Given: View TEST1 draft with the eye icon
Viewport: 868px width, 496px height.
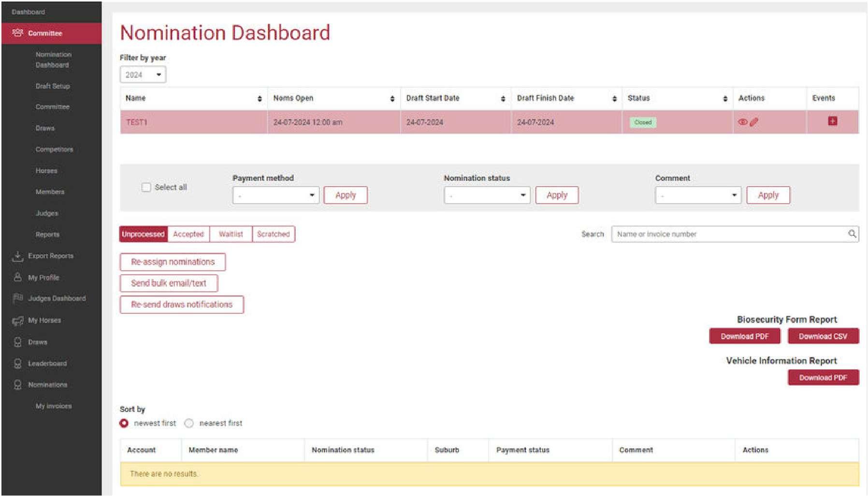Looking at the screenshot, I should tap(742, 122).
